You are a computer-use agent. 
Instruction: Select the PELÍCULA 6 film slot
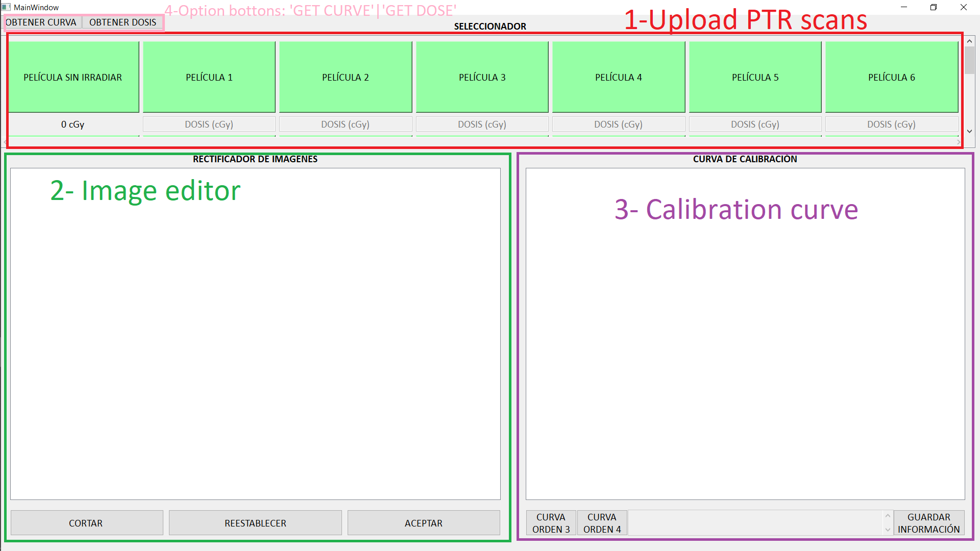[x=891, y=77]
